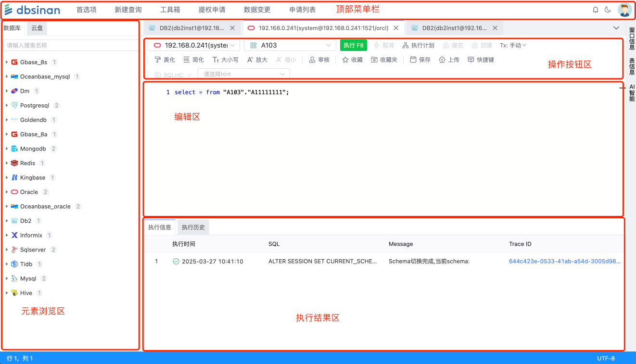Expand the Mongodb tree node
The width and height of the screenshot is (636, 364).
[7, 149]
